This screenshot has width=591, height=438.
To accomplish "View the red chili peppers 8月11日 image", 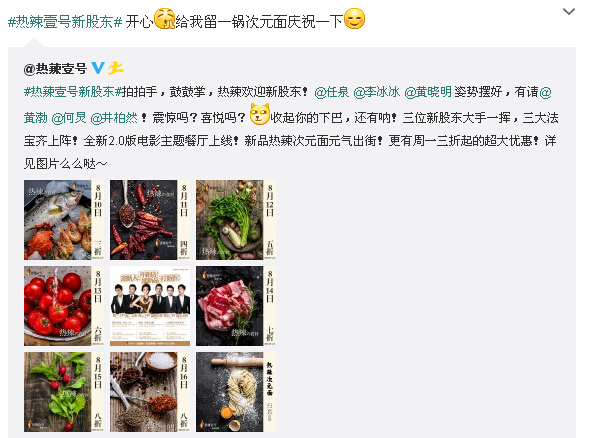I will (150, 220).
